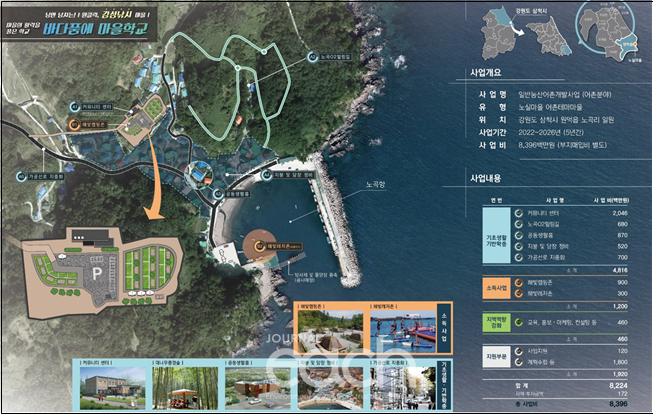The height and width of the screenshot is (414, 653).
Task: Click the 노곡O2힐링길 trail marker
Action: tap(313, 56)
